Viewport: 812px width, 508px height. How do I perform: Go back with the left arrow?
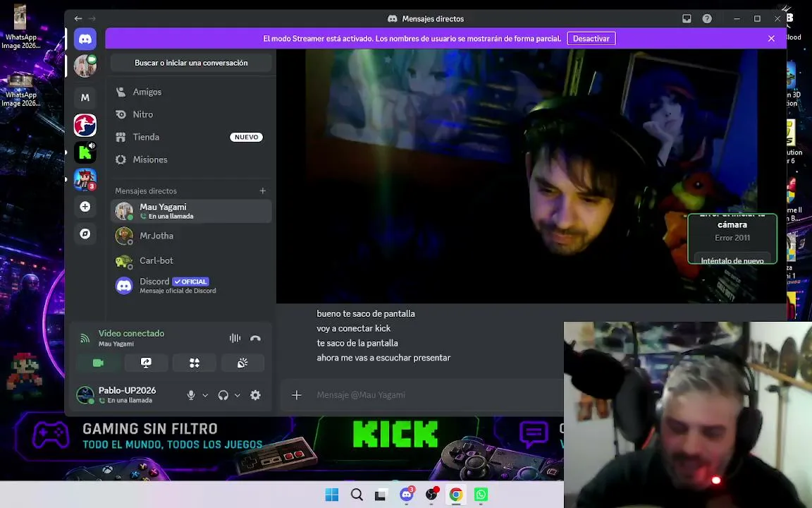click(78, 18)
